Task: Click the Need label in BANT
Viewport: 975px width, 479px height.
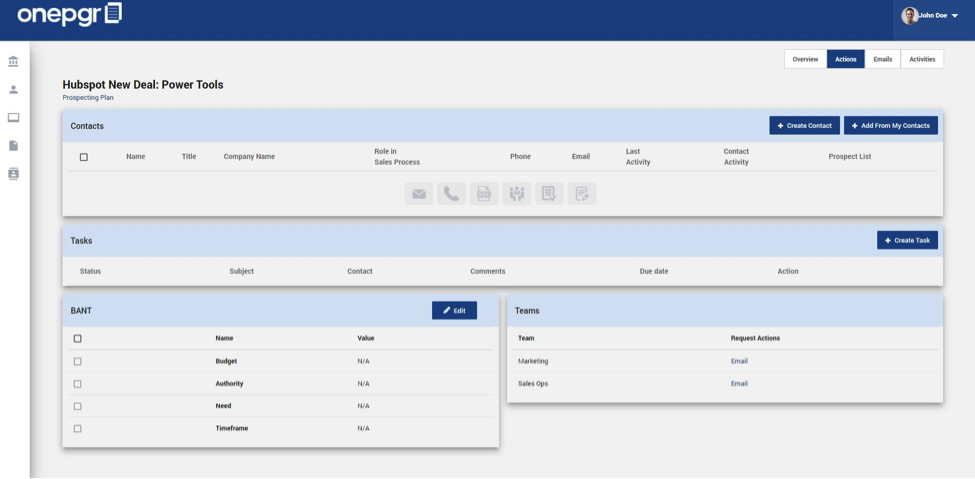Action: coord(223,406)
